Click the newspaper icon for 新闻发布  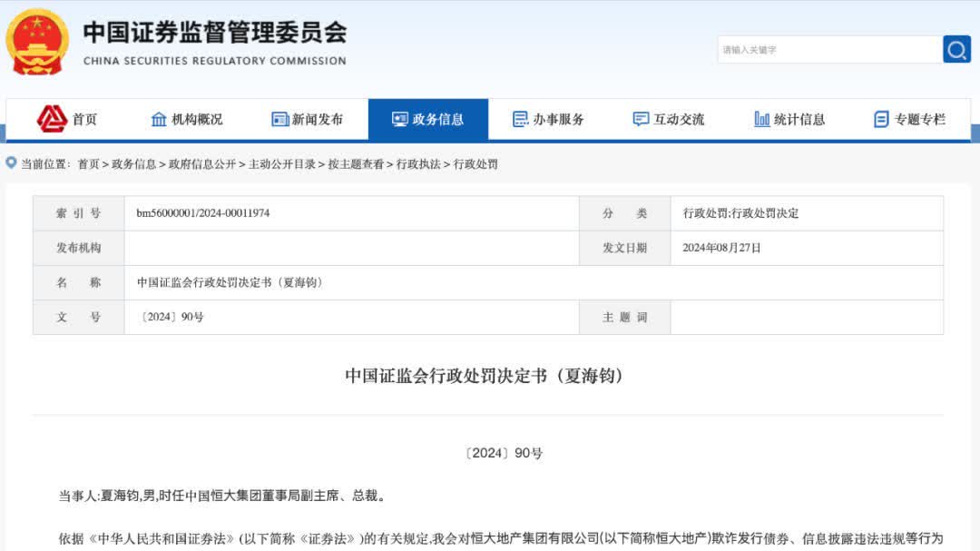pyautogui.click(x=279, y=120)
